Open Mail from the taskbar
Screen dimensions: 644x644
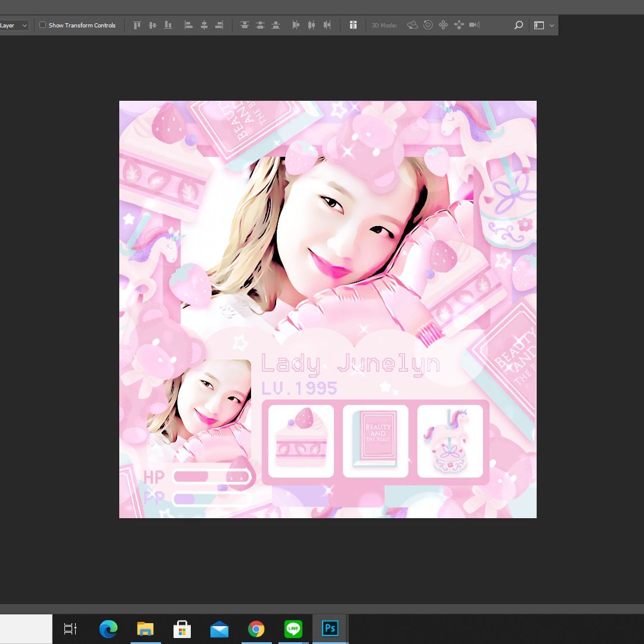[219, 628]
